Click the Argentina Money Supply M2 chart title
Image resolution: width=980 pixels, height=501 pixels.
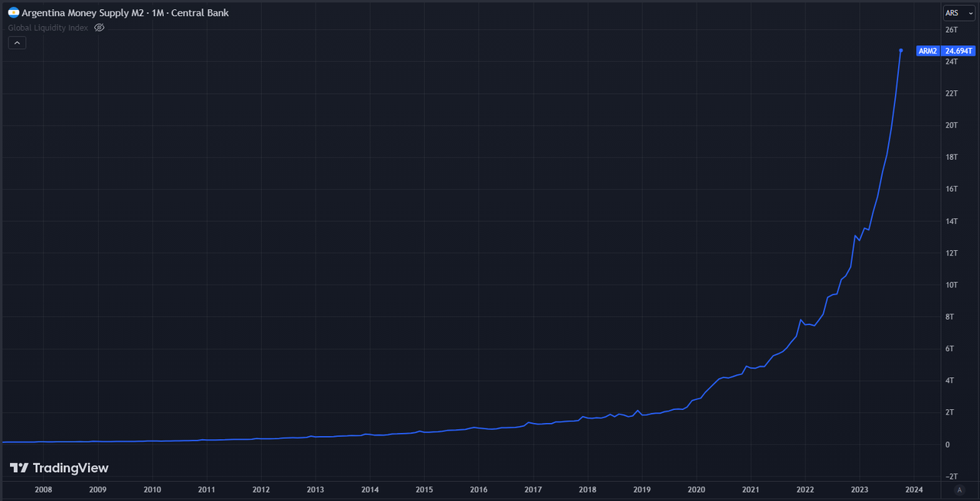[126, 13]
